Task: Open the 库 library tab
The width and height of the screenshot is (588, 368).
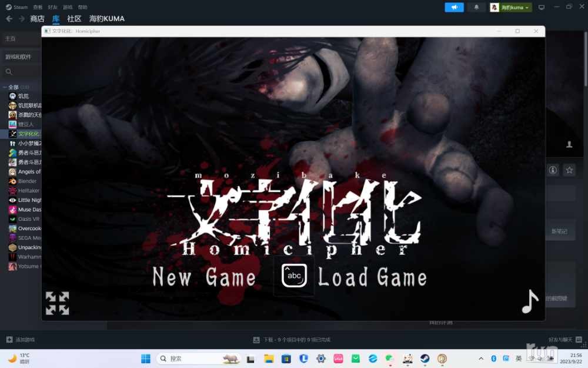Action: point(56,19)
